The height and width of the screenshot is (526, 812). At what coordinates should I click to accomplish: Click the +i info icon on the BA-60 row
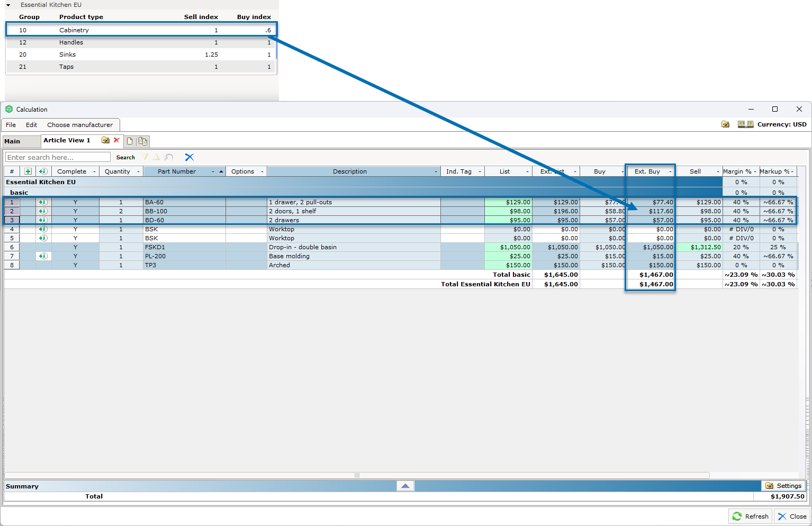(43, 202)
